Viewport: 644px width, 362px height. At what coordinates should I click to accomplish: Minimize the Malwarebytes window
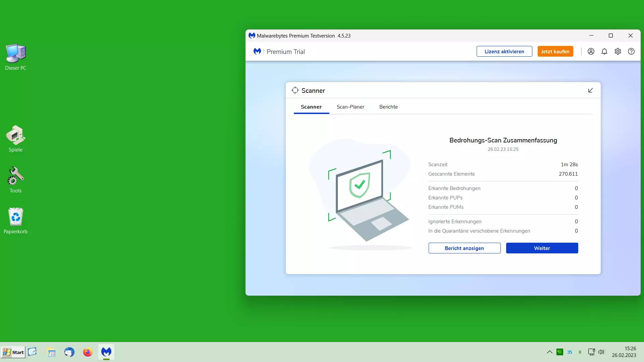[591, 36]
